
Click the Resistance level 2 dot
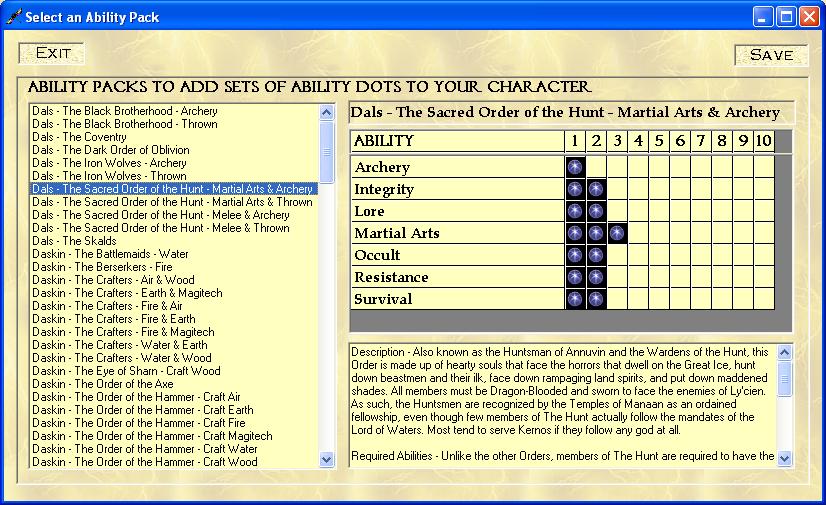(596, 277)
